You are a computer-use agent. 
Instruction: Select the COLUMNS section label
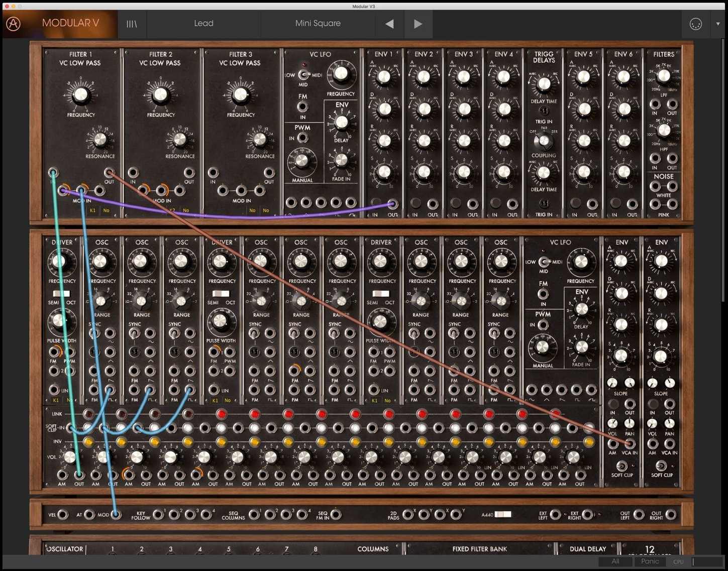coord(373,549)
